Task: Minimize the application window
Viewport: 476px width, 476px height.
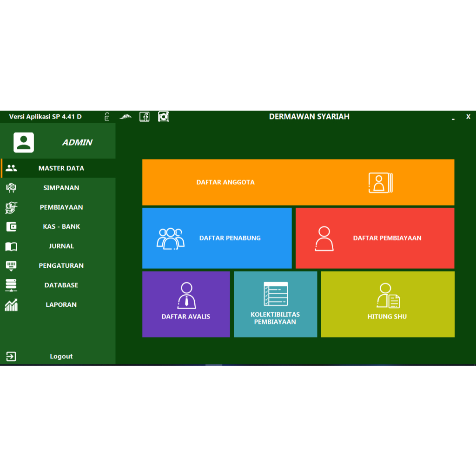Action: [x=453, y=119]
